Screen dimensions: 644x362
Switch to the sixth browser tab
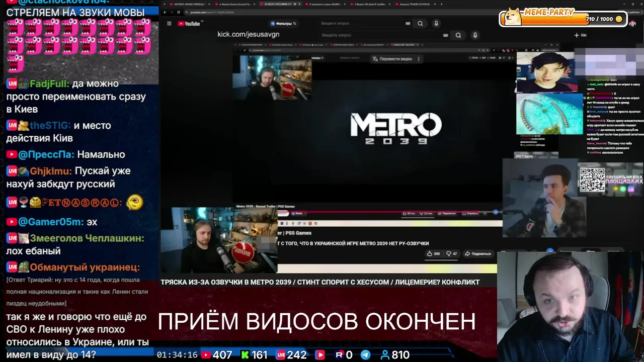click(415, 4)
